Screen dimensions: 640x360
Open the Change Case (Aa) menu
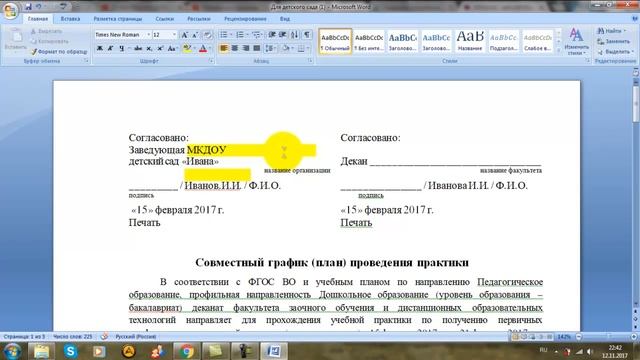click(172, 49)
